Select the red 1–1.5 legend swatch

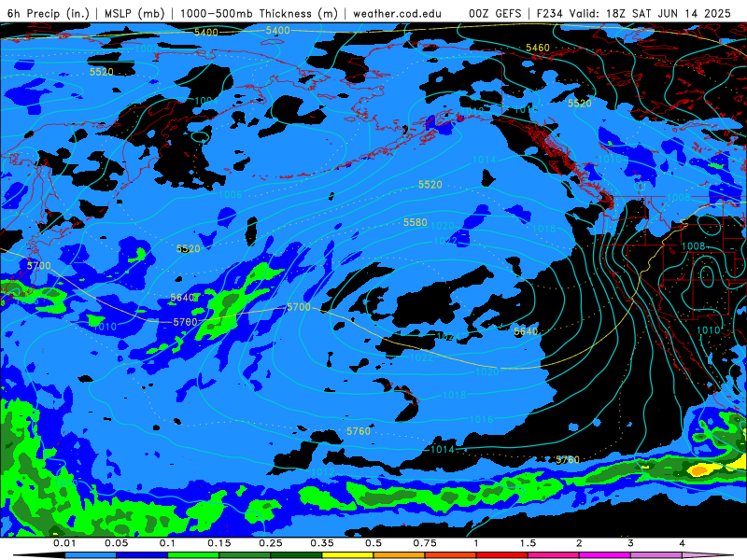tap(502, 555)
